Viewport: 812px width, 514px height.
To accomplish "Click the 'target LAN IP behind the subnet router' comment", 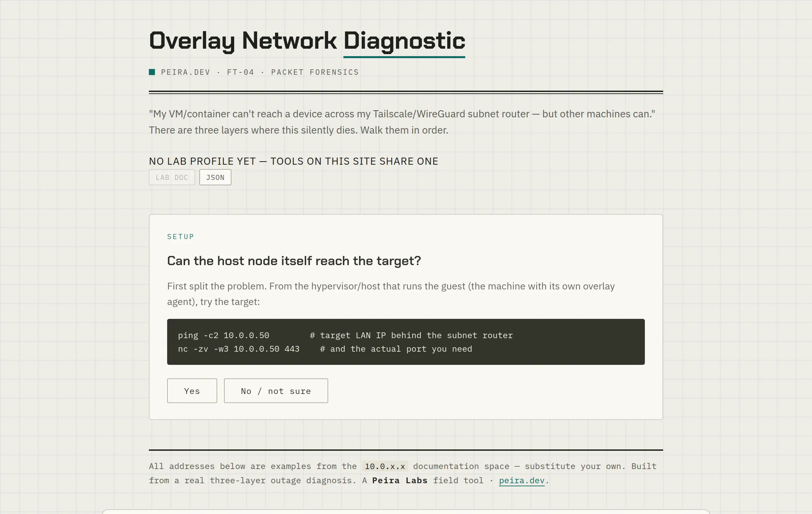I will tap(411, 335).
